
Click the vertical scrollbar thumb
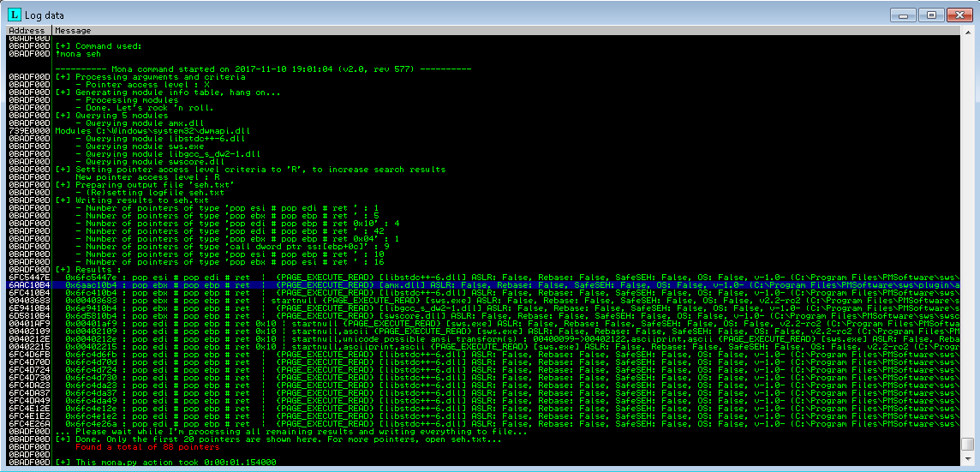(x=967, y=444)
